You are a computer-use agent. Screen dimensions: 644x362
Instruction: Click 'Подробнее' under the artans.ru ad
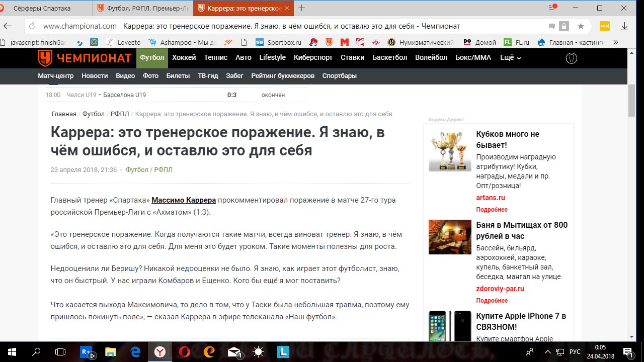point(492,209)
